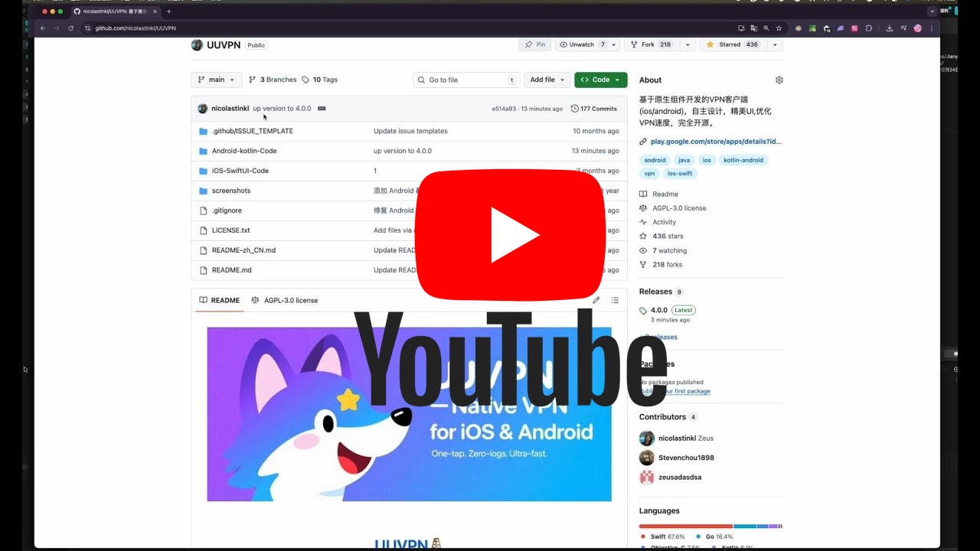Open the Activity link
Image resolution: width=980 pixels, height=551 pixels.
658,222
